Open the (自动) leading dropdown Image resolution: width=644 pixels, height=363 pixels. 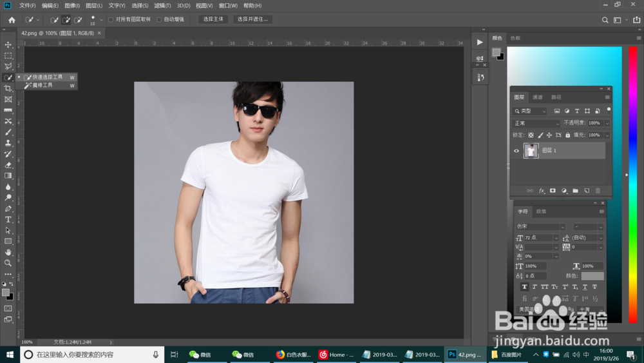[x=600, y=238]
